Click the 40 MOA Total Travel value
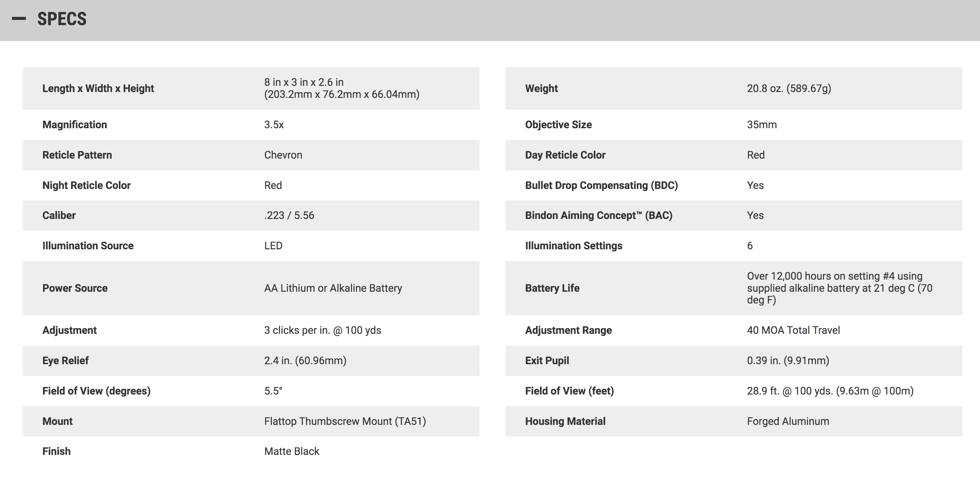Viewport: 980px width, 481px height. [x=793, y=330]
